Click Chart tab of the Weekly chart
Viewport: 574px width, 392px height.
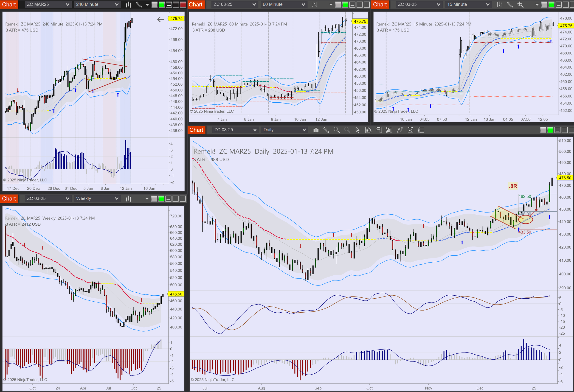click(x=9, y=199)
